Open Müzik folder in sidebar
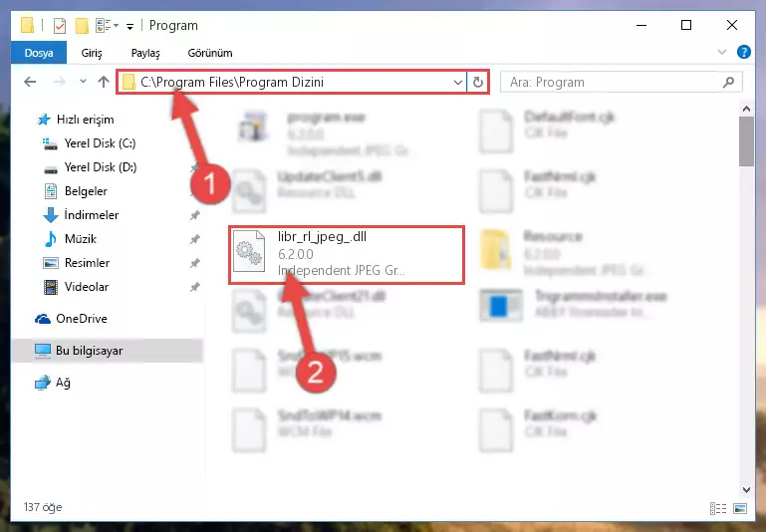The image size is (766, 532). coord(80,239)
